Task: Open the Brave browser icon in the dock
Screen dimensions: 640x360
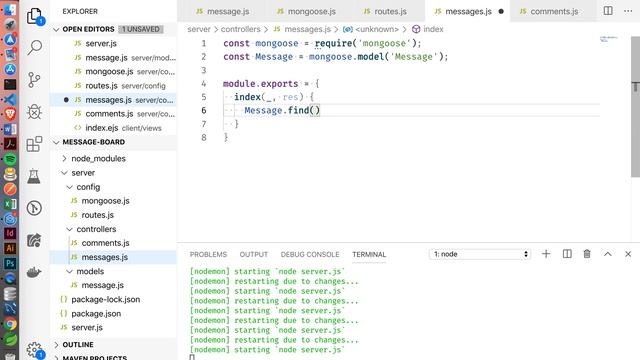Action: [10, 114]
